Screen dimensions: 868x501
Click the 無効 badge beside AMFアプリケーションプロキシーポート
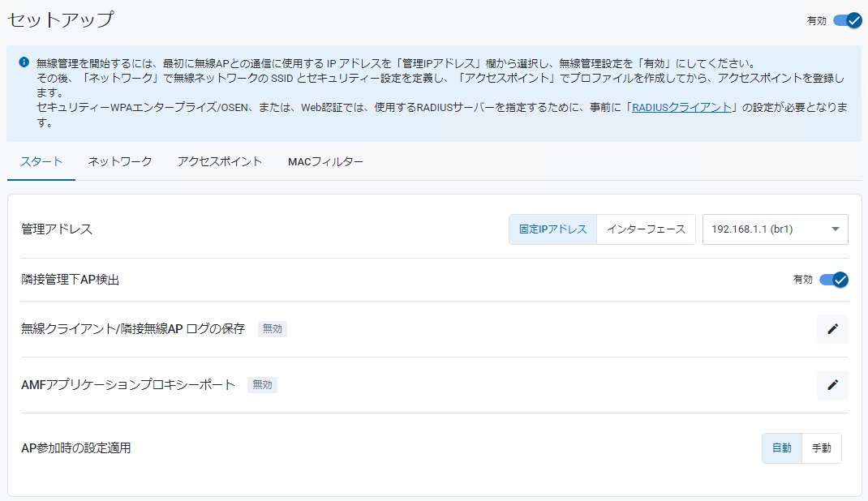click(262, 385)
